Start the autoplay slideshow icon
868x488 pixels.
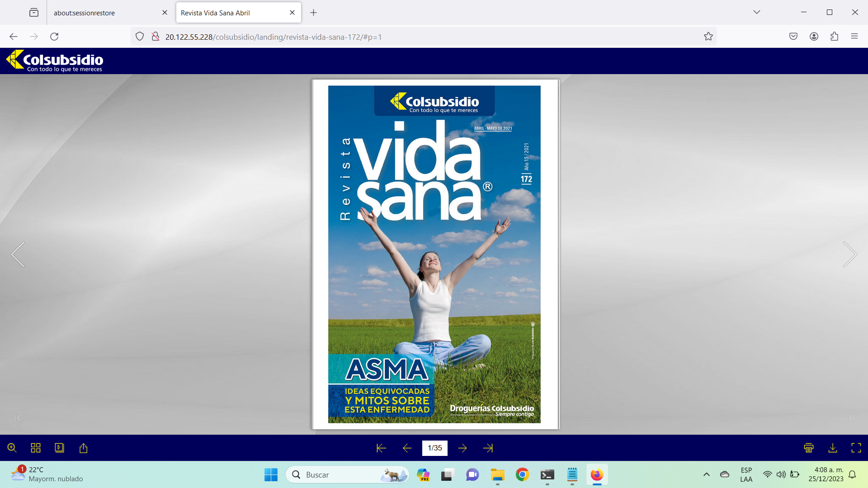coord(59,448)
